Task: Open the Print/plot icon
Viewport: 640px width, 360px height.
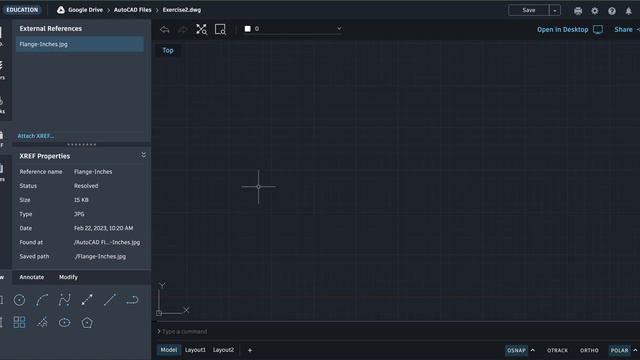Action: pos(578,11)
